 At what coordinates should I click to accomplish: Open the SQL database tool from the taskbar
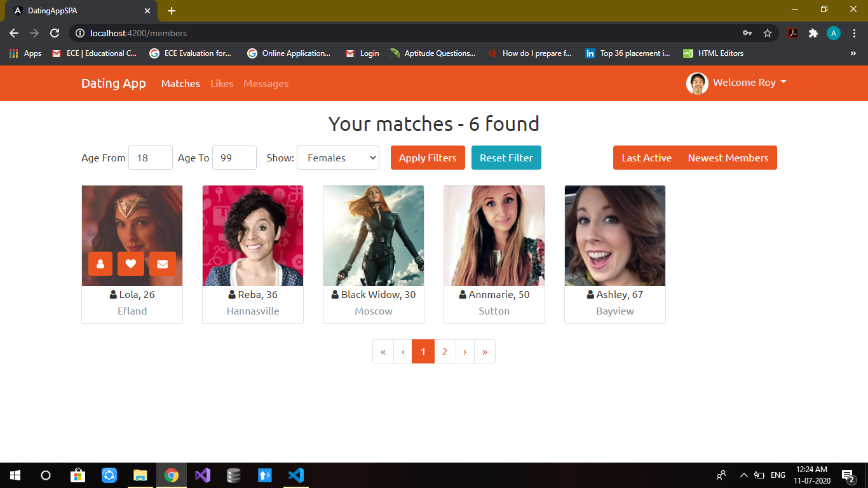click(233, 475)
